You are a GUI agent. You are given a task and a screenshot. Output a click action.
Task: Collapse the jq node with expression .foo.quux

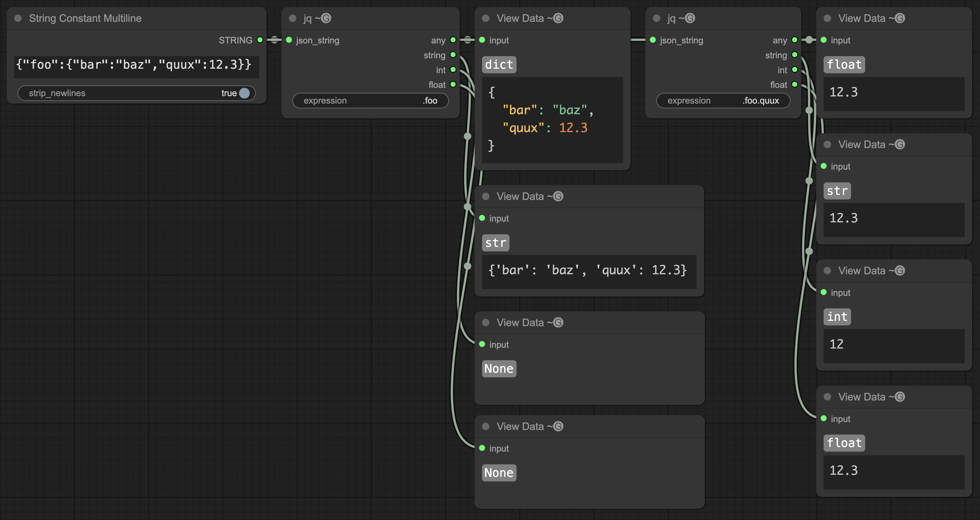(656, 18)
